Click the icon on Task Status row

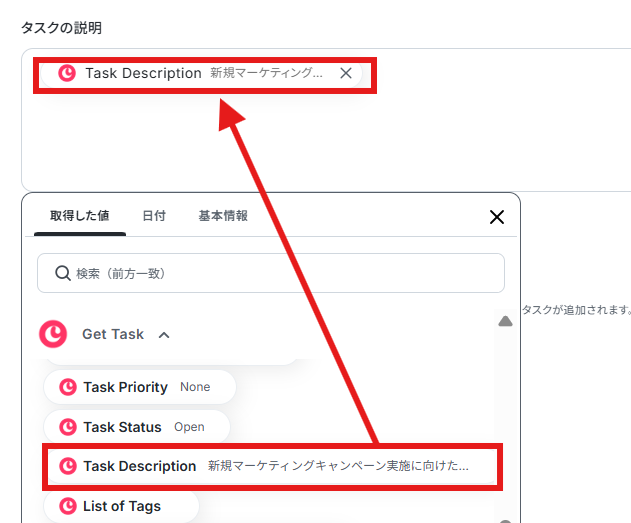point(68,427)
